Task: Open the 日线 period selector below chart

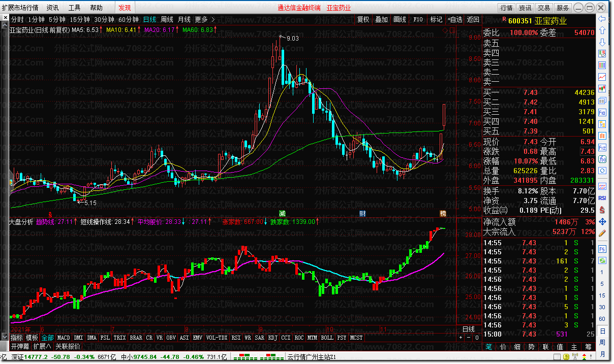Action: [x=468, y=329]
